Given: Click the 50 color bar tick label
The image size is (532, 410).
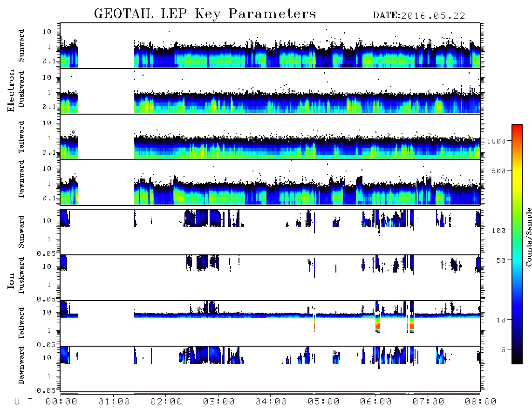Looking at the screenshot, I should 501,260.
